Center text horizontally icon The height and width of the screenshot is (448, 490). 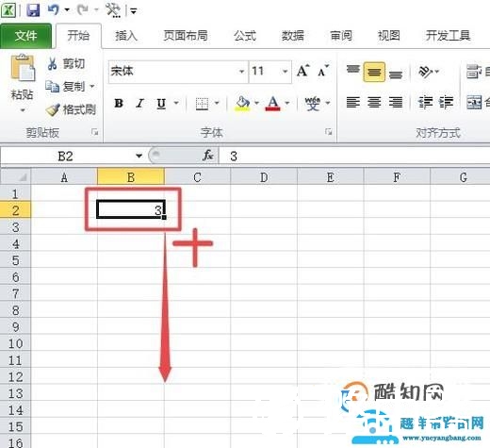point(374,102)
